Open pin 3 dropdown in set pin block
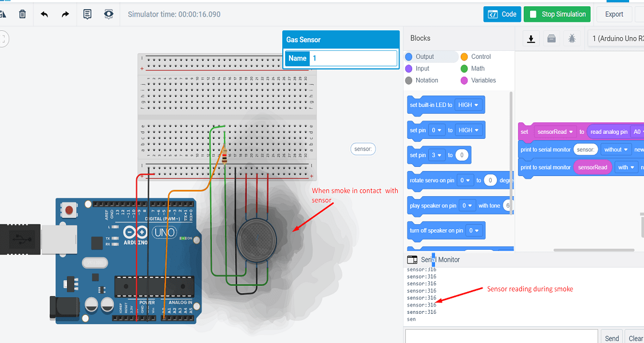The height and width of the screenshot is (343, 644). click(437, 155)
